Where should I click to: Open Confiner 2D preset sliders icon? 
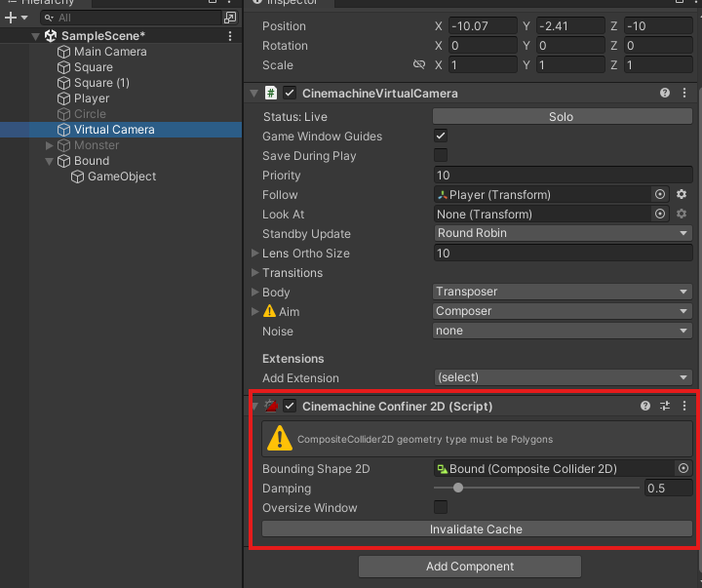[x=665, y=406]
